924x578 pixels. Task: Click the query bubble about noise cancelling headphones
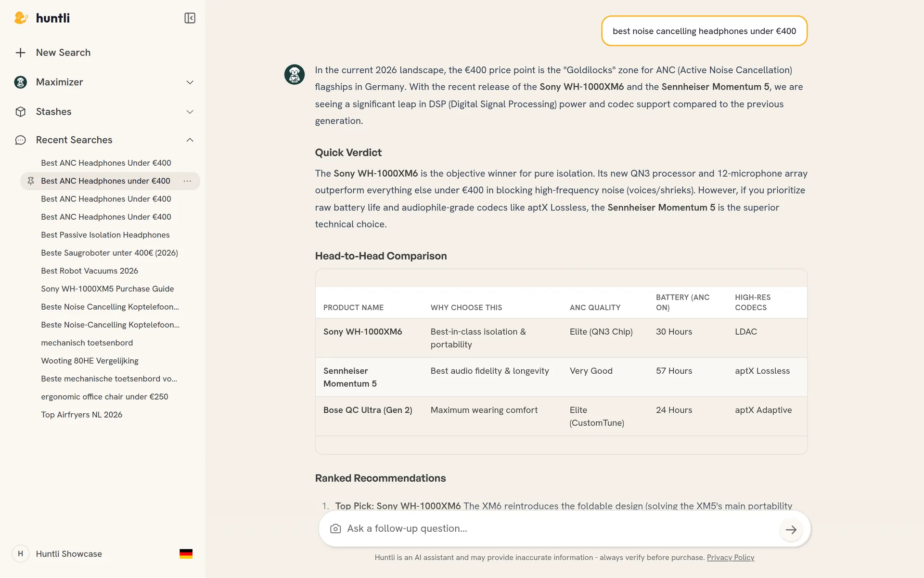[704, 31]
